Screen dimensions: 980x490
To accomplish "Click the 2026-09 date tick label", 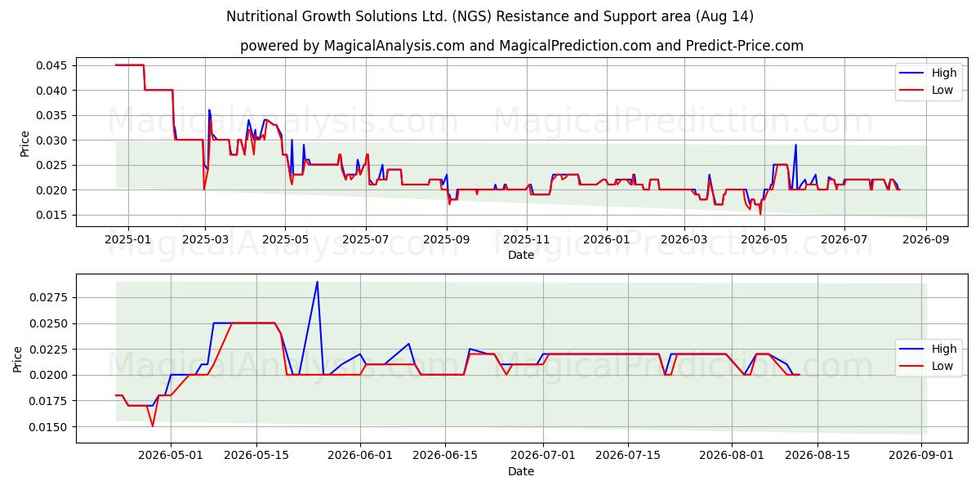I will click(x=926, y=239).
